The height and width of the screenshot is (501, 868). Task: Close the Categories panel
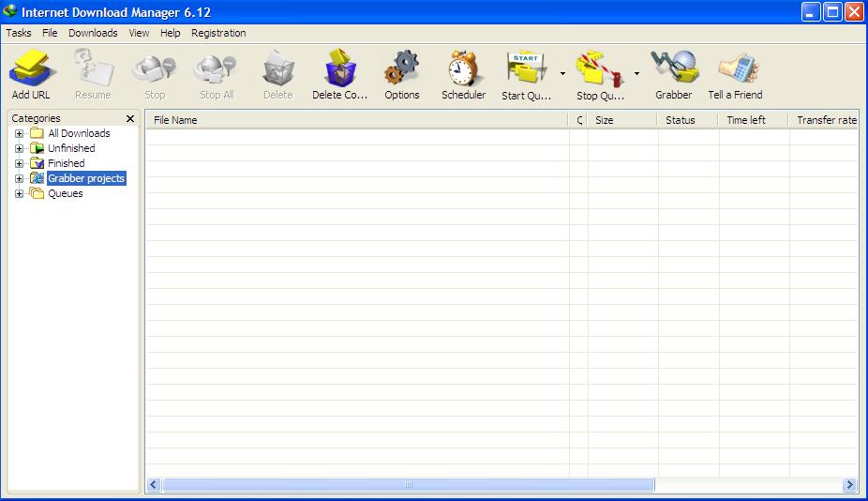(130, 118)
